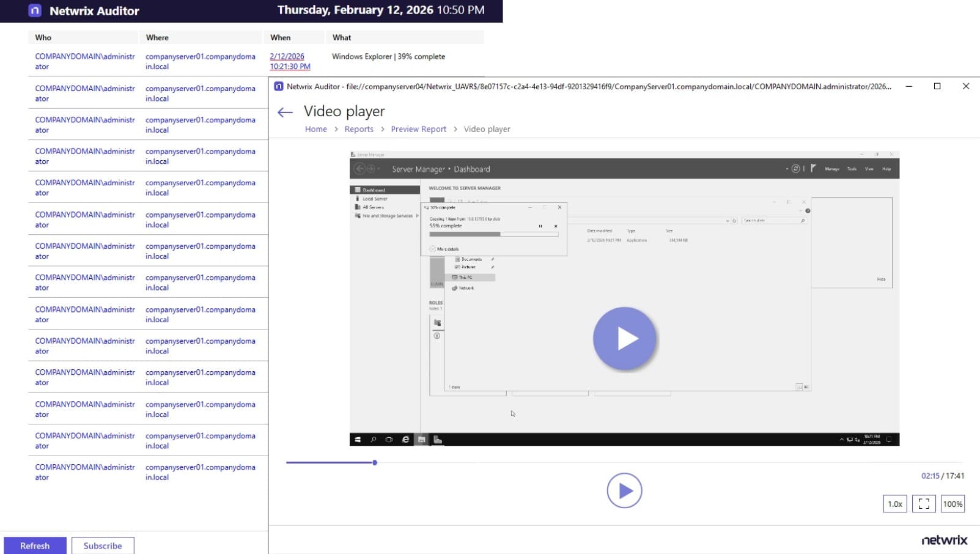Toggle fullscreen mode for the video player

coord(924,504)
